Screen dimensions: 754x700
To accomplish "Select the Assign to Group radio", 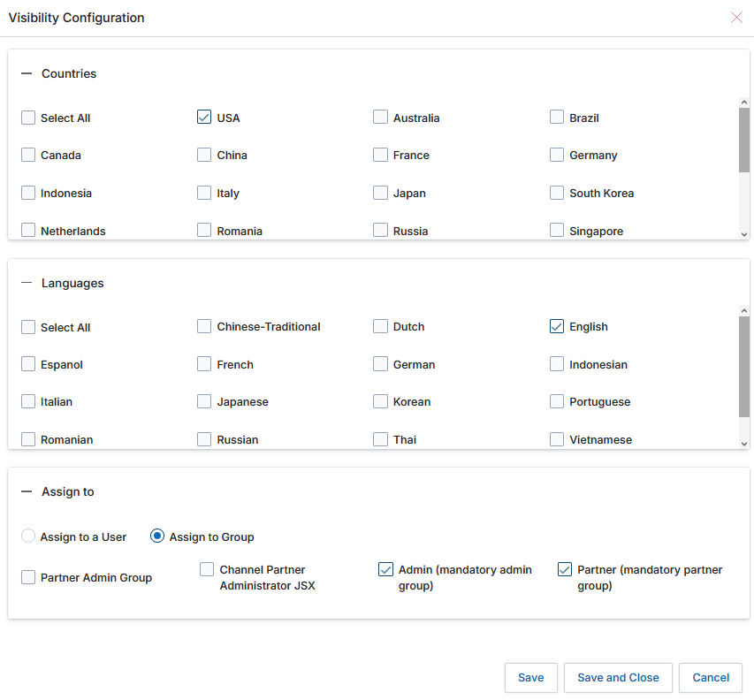I will (x=157, y=536).
